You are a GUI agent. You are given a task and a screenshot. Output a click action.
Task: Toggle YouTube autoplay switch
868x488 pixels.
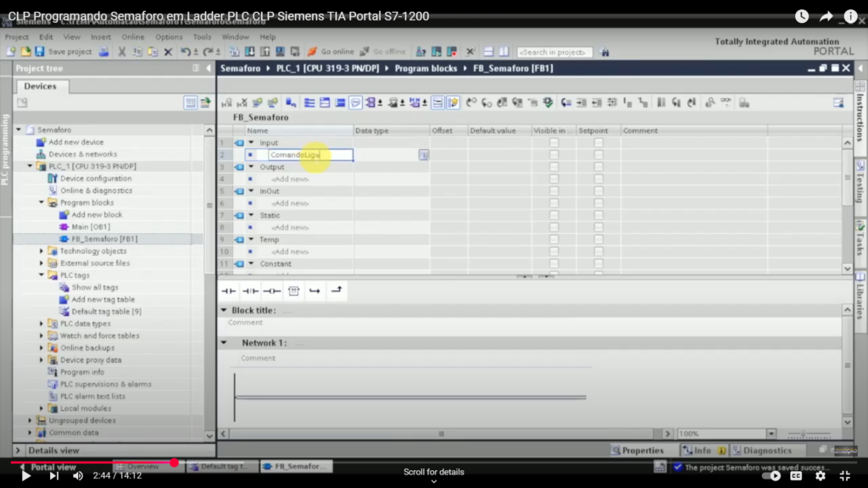pyautogui.click(x=771, y=475)
